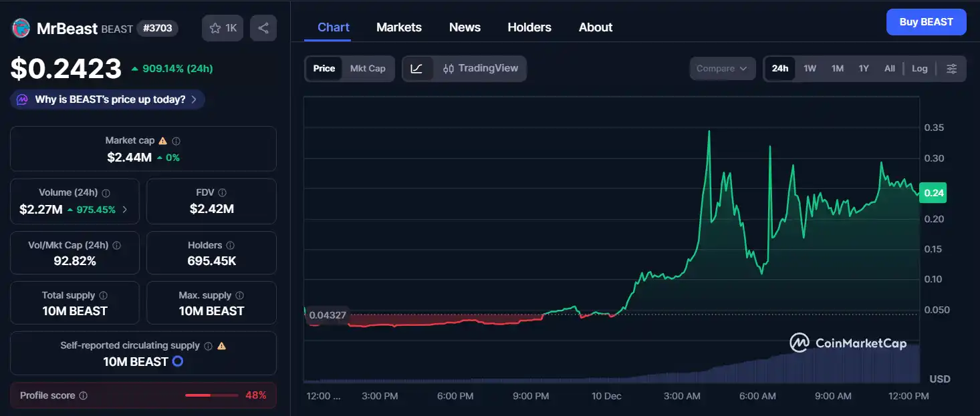Click the info icon beside Market cap
Image resolution: width=980 pixels, height=416 pixels.
(176, 140)
